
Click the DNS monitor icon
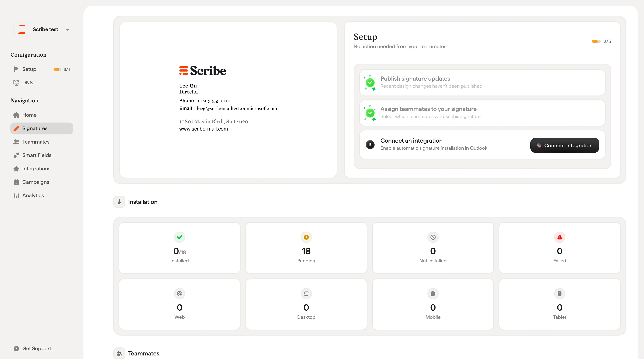[x=16, y=83]
